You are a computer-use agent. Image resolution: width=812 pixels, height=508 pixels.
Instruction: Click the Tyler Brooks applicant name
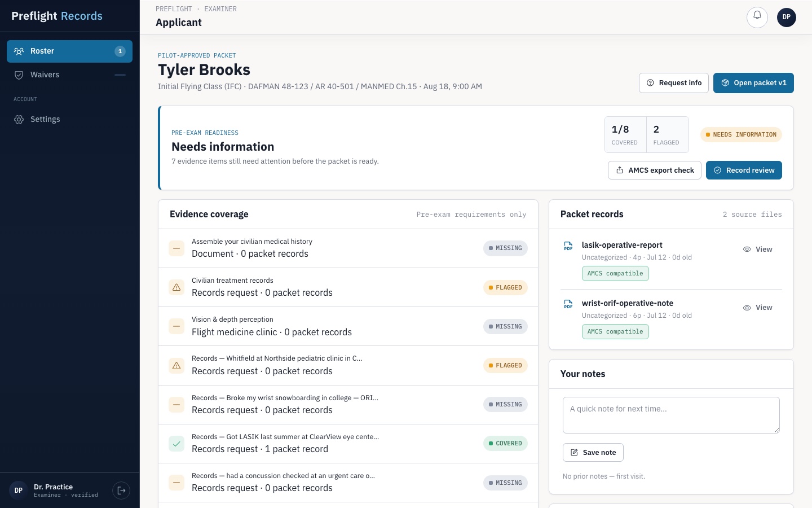[x=204, y=70]
